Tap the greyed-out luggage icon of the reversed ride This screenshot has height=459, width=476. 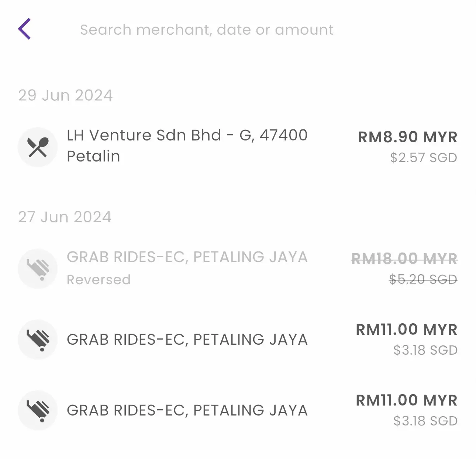[x=38, y=269]
